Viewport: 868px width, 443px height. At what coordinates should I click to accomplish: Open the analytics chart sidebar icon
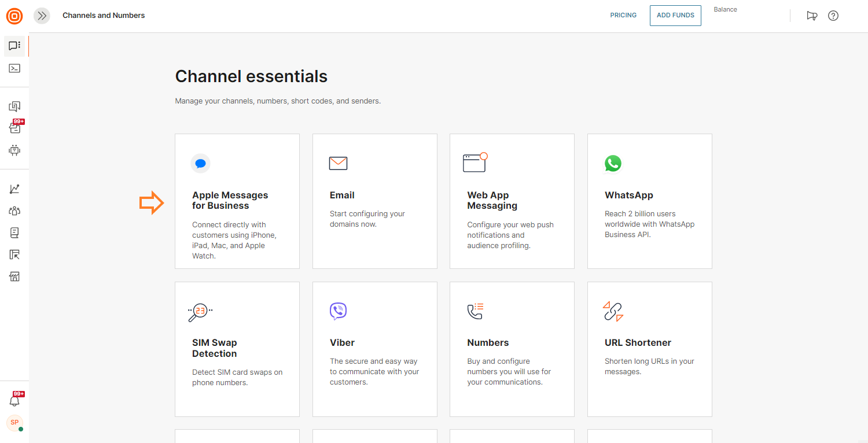(14, 189)
